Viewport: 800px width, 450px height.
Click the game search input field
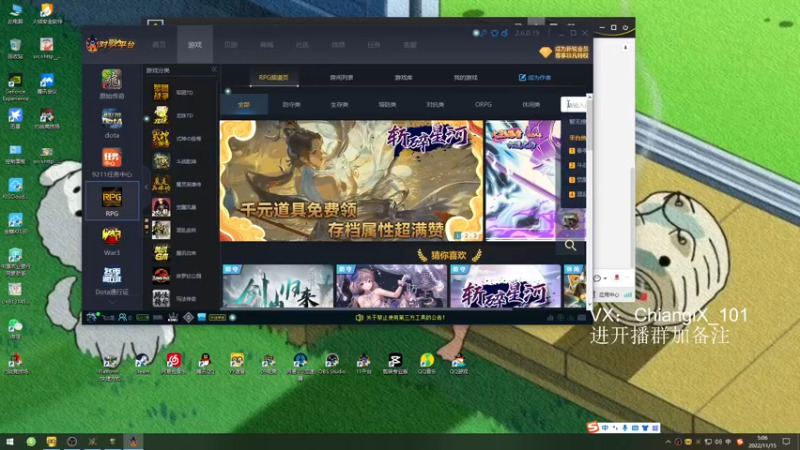pos(574,105)
